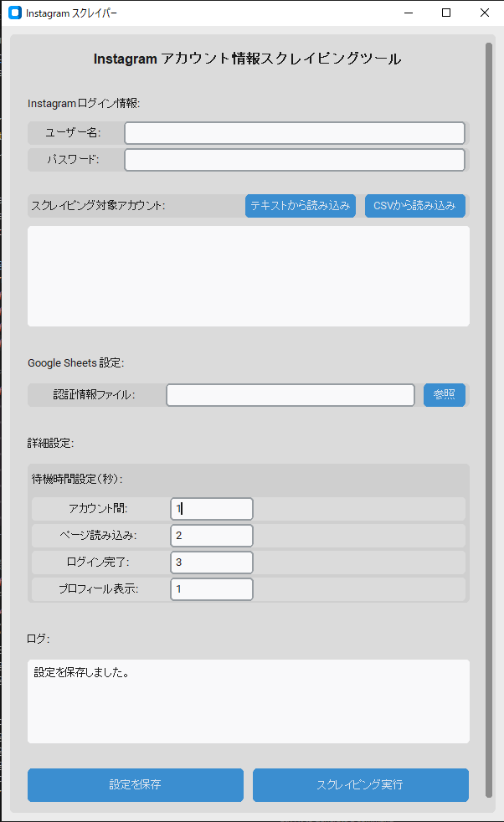
Task: Click the 詳細設定: section label
Action: (51, 443)
